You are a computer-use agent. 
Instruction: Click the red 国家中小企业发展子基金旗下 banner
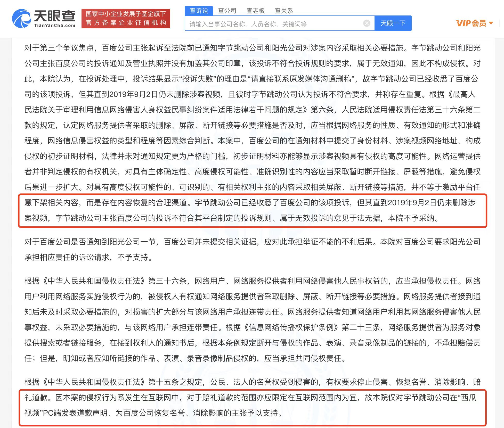[x=126, y=18]
